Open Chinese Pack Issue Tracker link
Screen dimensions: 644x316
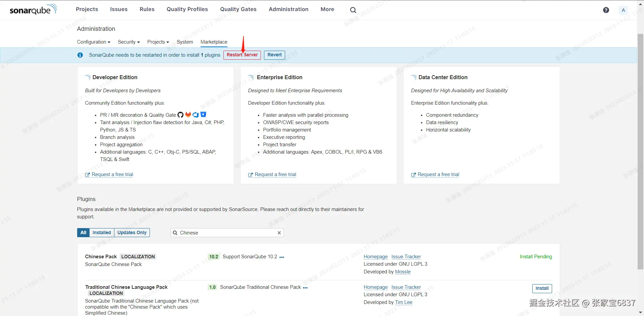tap(406, 257)
